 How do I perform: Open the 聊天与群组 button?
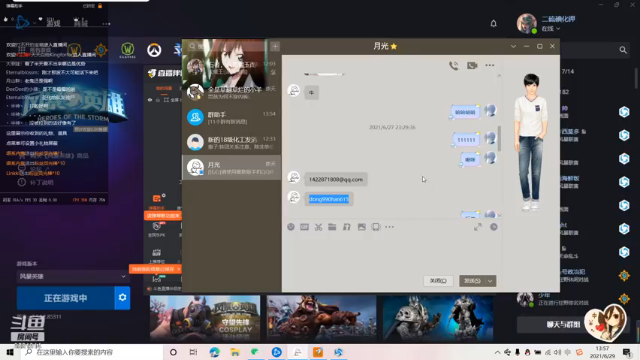563,324
